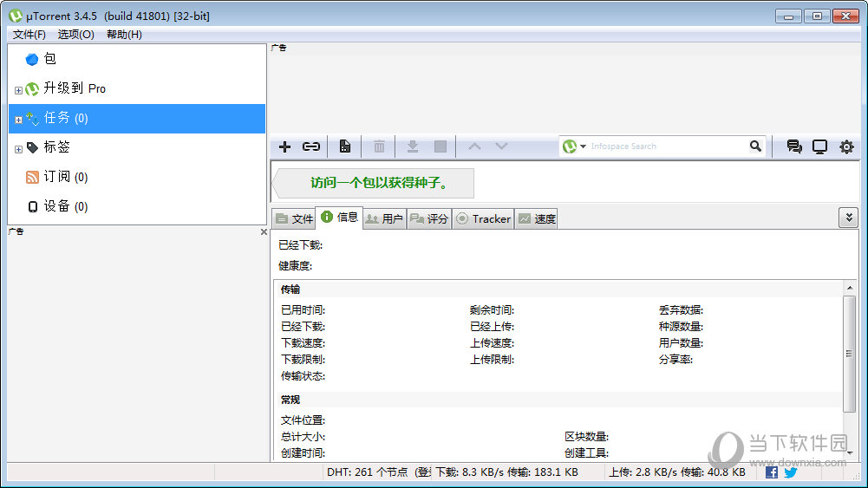Screen dimensions: 868x488
Task: Click the Infospace Search input field
Action: 667,146
